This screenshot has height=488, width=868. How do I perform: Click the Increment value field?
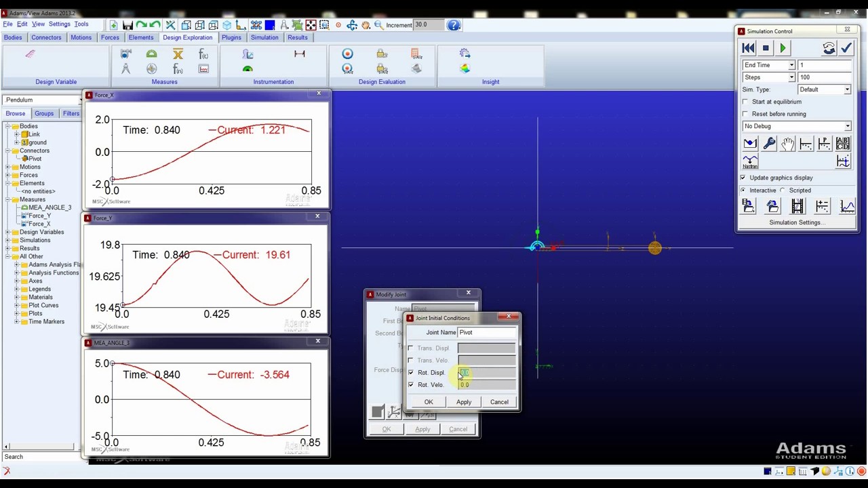pos(429,25)
